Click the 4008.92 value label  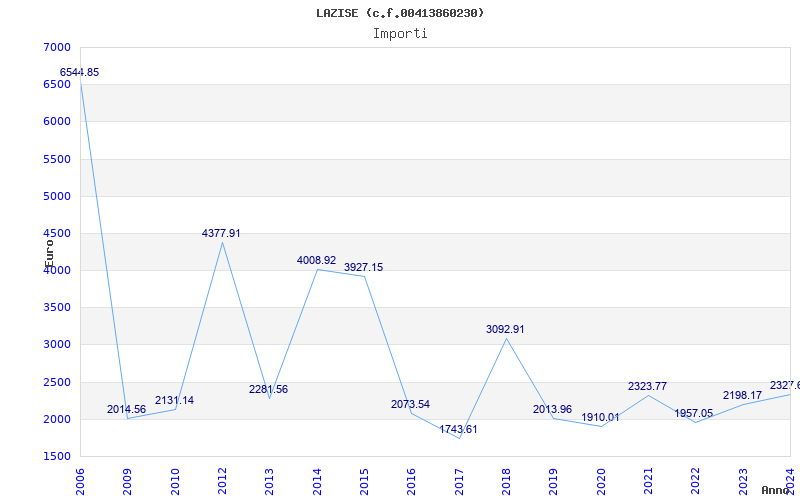pyautogui.click(x=316, y=261)
